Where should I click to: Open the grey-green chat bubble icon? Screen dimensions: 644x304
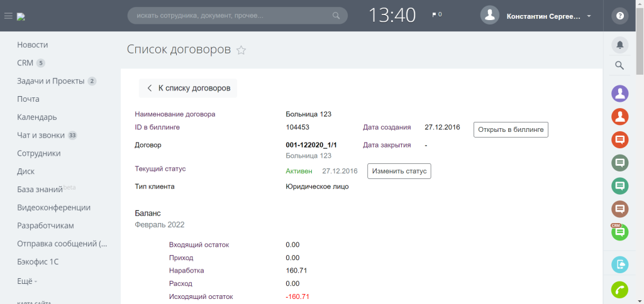coord(619,163)
